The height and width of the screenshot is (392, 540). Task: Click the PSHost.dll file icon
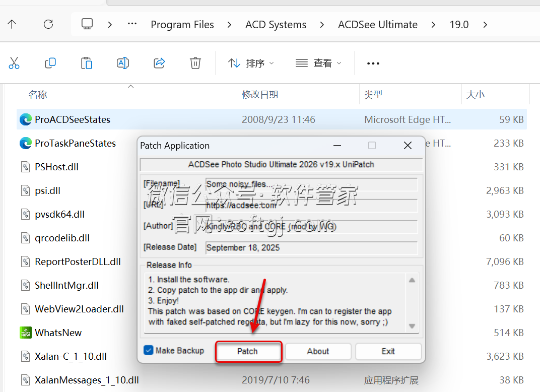pyautogui.click(x=26, y=167)
